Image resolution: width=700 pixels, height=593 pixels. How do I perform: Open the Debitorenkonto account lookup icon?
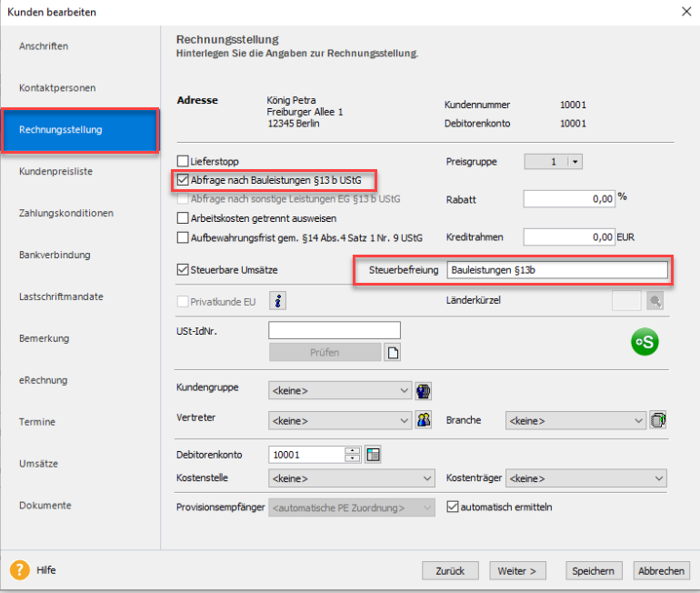373,455
